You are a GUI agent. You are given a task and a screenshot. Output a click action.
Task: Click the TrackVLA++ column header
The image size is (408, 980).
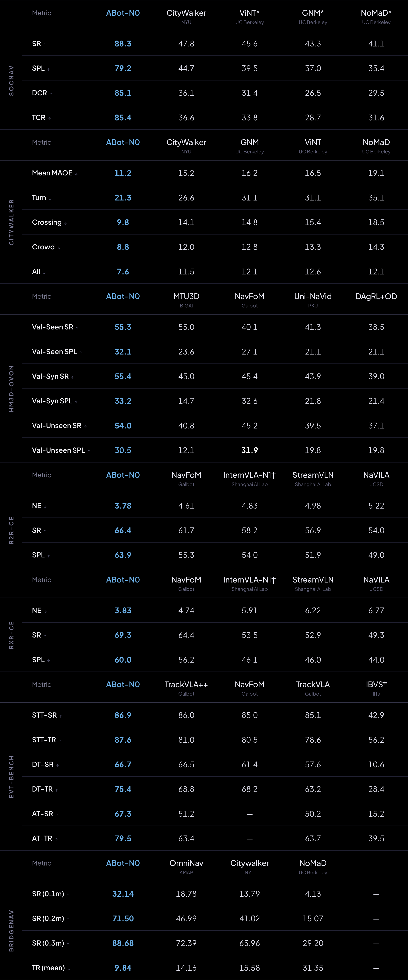(x=186, y=684)
